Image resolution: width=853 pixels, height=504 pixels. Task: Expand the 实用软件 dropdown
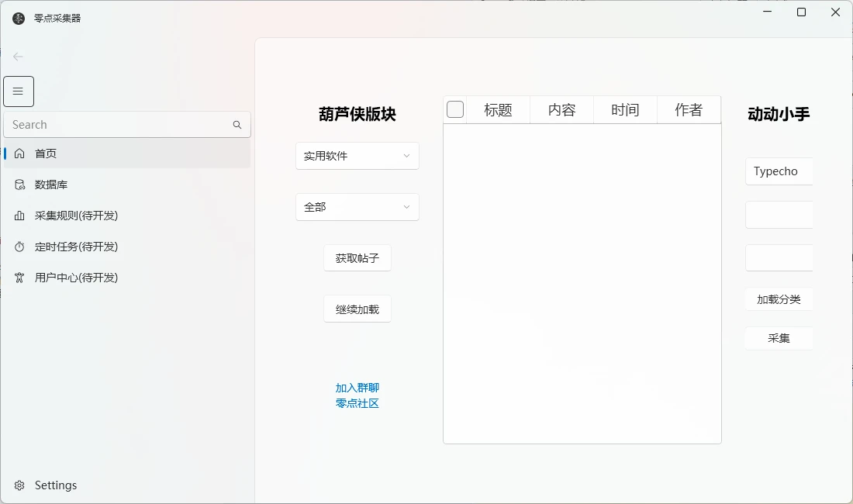[x=357, y=156]
